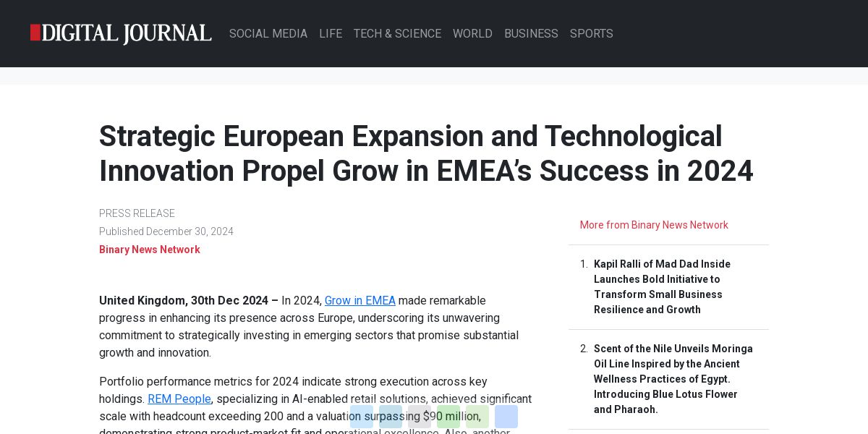Image resolution: width=868 pixels, height=434 pixels.
Task: Click the gray share button in floating bar
Action: 420,417
